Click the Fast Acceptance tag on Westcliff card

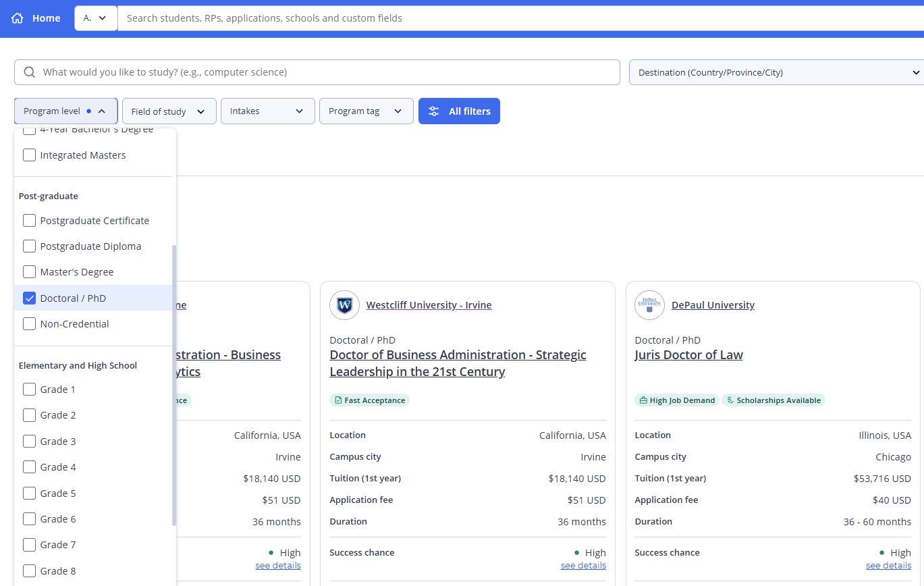tap(369, 400)
